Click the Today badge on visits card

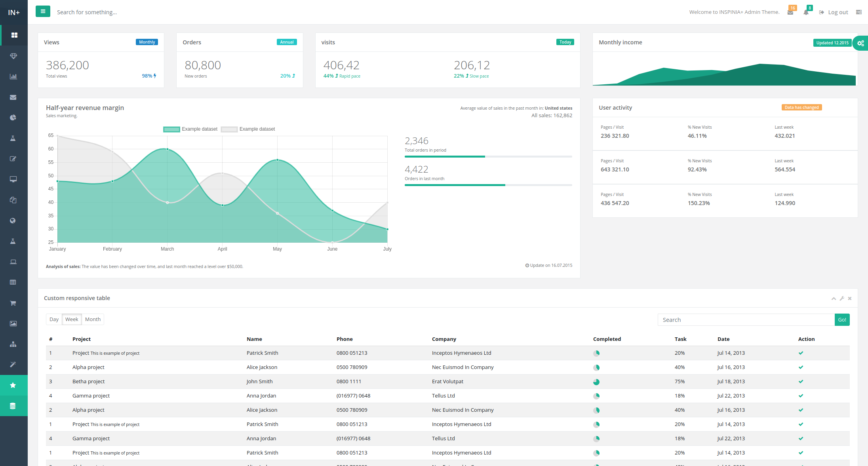(x=565, y=42)
